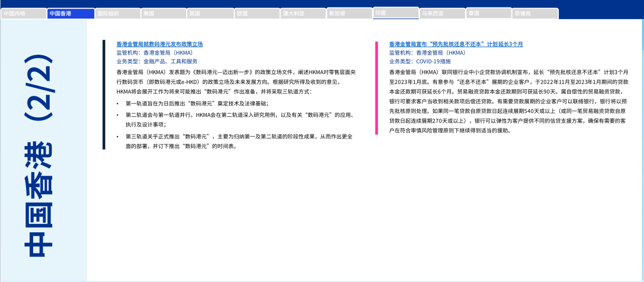Go to the 印度 tab
The height and width of the screenshot is (282, 644).
(396, 13)
